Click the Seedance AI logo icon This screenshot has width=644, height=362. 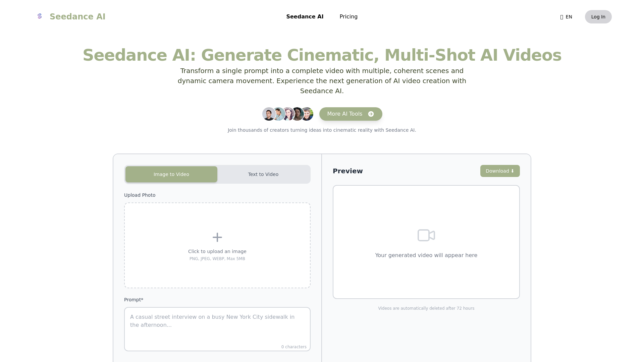coord(40,16)
